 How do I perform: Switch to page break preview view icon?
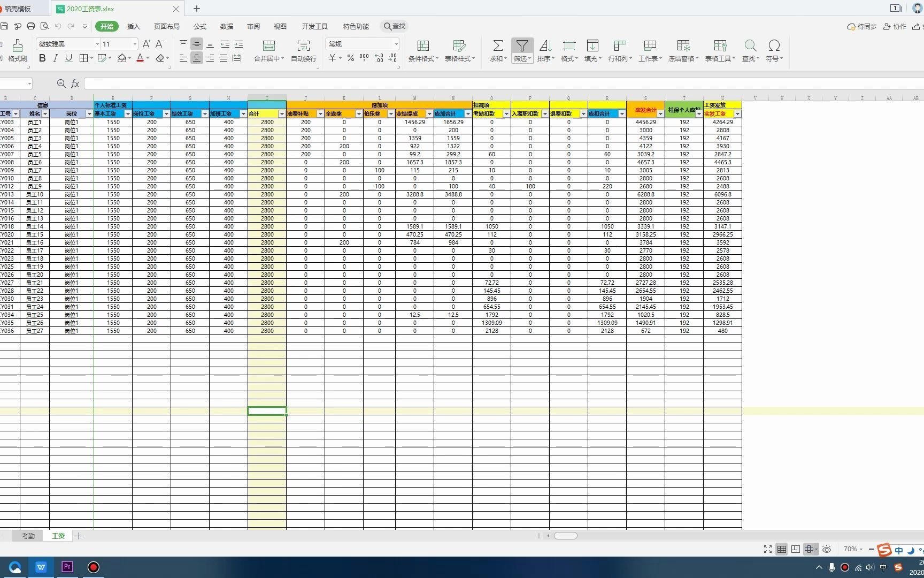[796, 549]
